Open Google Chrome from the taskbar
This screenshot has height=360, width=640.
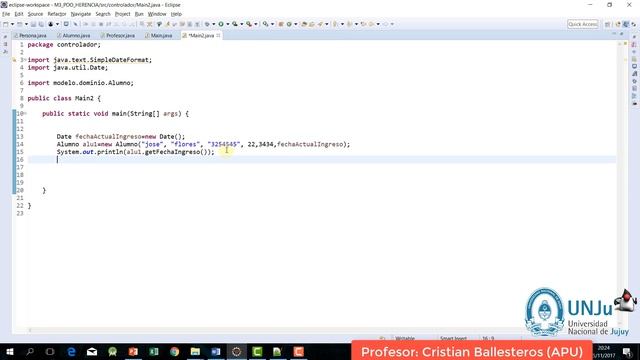175,351
